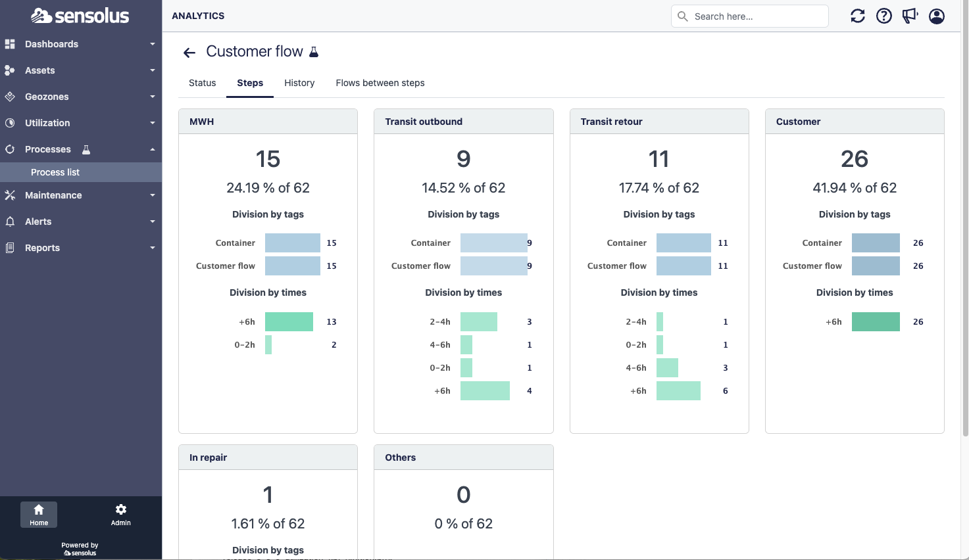969x560 pixels.
Task: Click the Transit retour +6h bar
Action: point(678,390)
